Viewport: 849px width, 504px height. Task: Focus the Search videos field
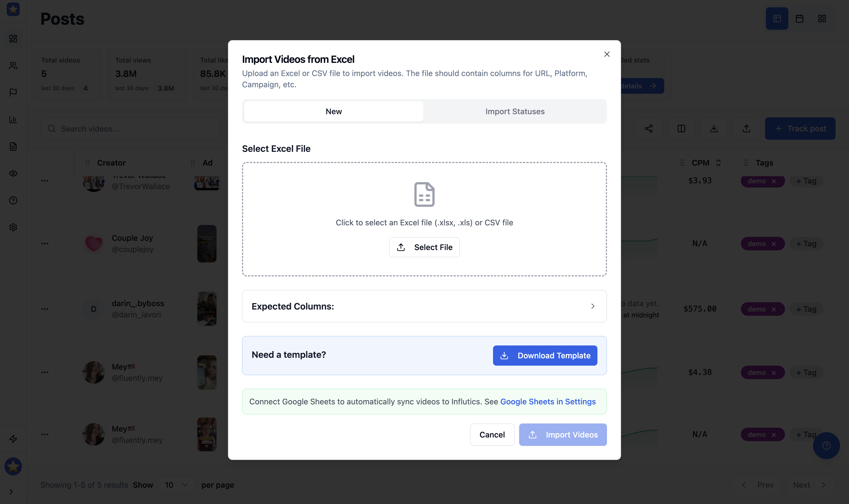tap(130, 129)
